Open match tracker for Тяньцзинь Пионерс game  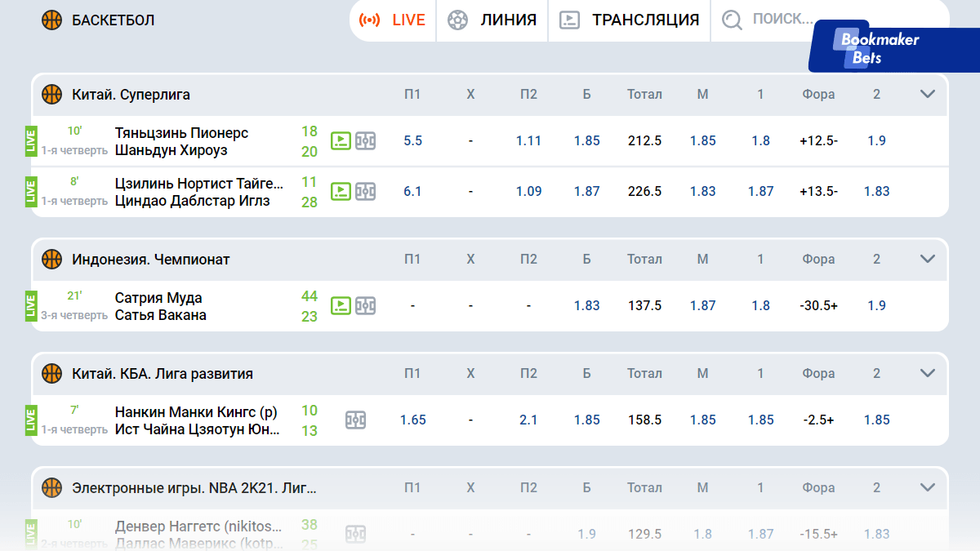click(x=366, y=141)
